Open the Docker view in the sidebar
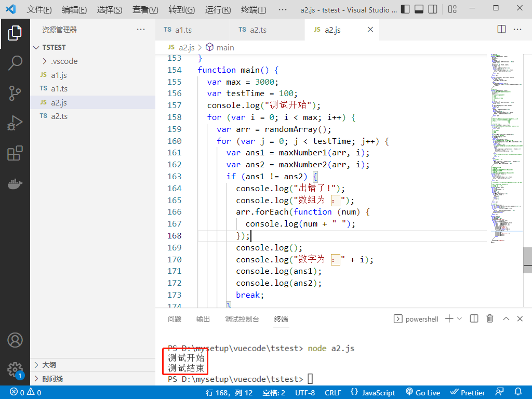 (x=15, y=183)
